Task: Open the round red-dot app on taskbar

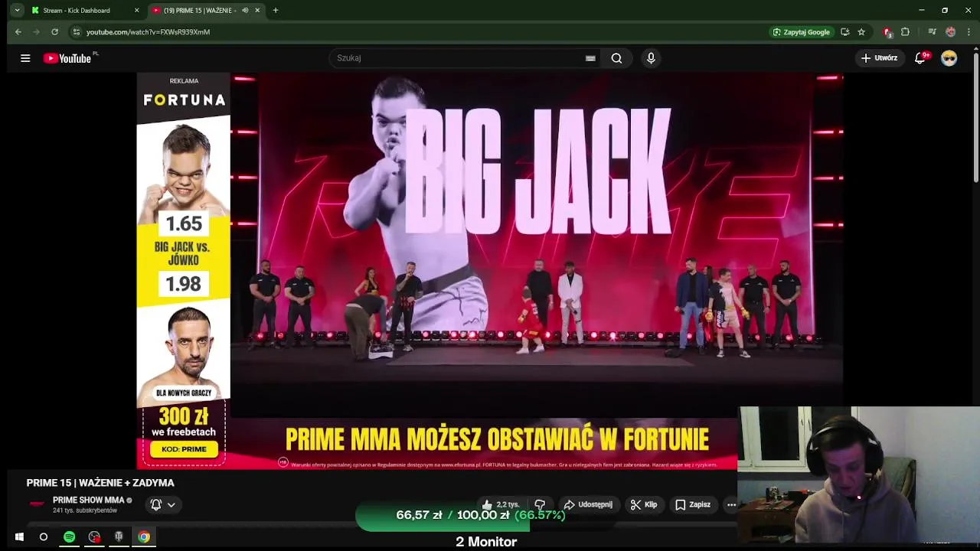Action: (x=94, y=537)
